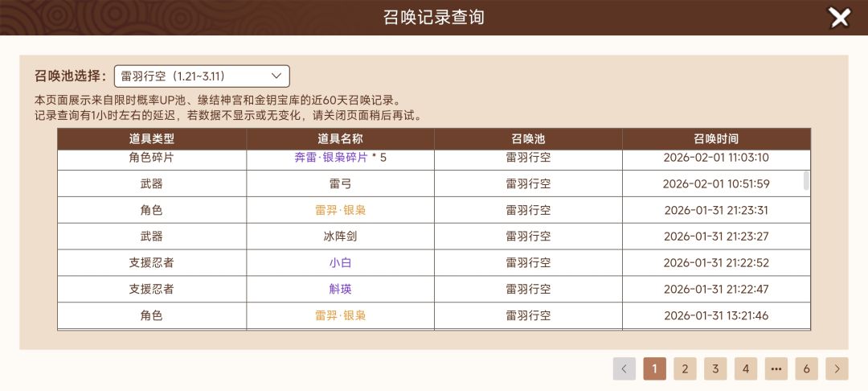Click the 召唤池 column header
The width and height of the screenshot is (868, 391).
(x=528, y=139)
